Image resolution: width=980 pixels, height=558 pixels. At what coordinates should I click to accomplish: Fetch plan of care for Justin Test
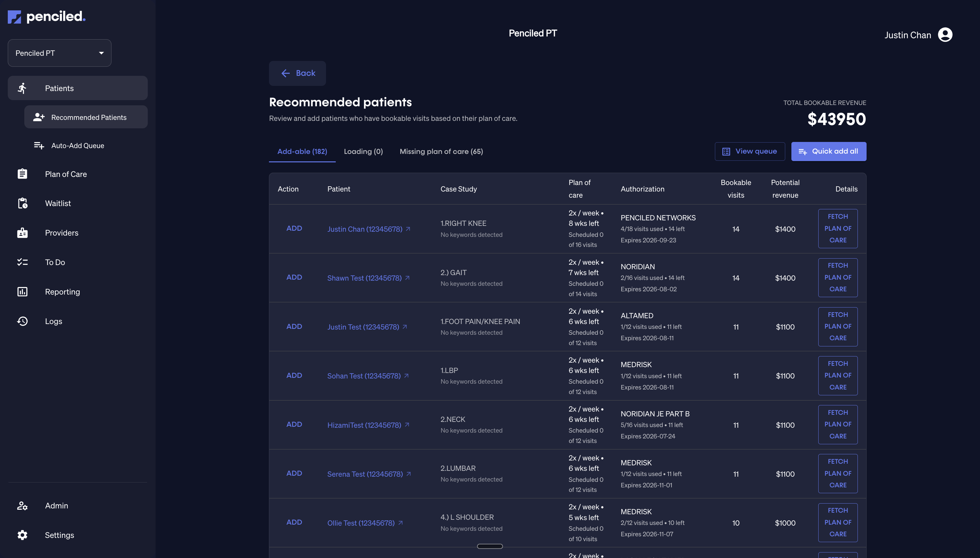coord(838,327)
